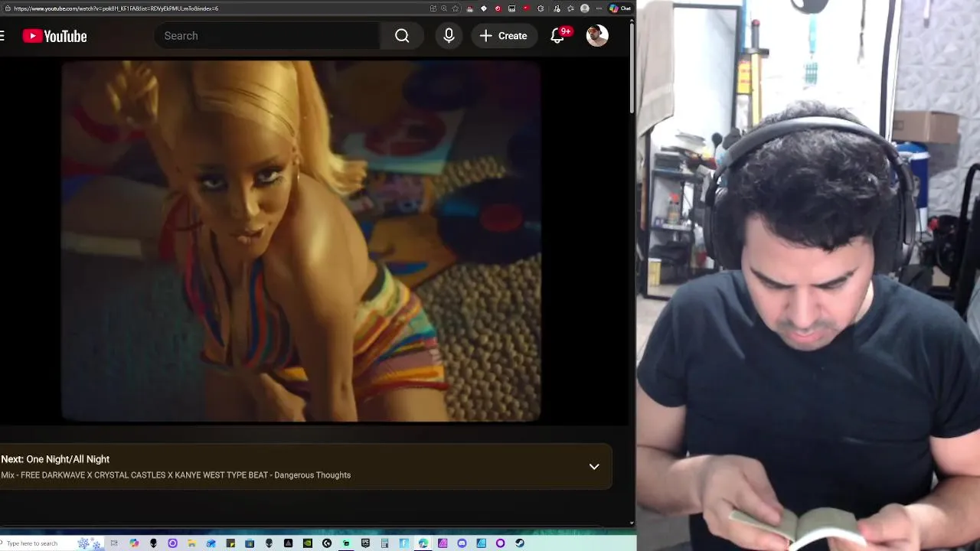
Task: Click the YouTube search input field
Action: pos(266,36)
